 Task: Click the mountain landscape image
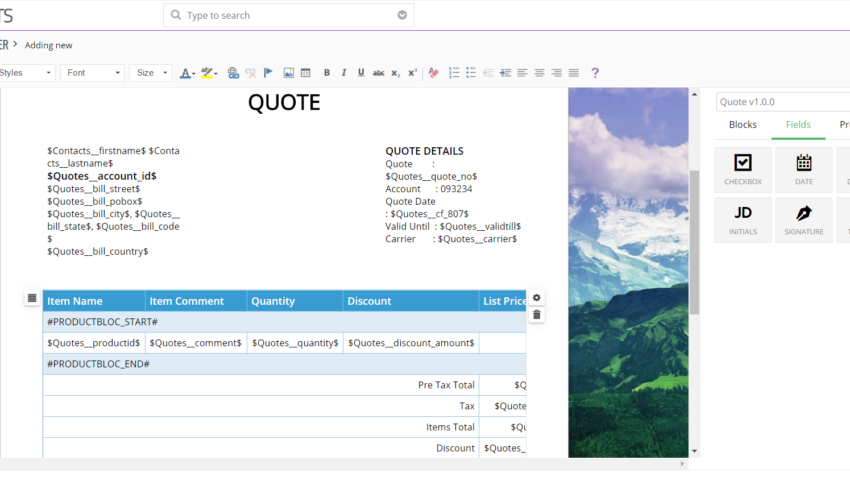click(x=628, y=273)
